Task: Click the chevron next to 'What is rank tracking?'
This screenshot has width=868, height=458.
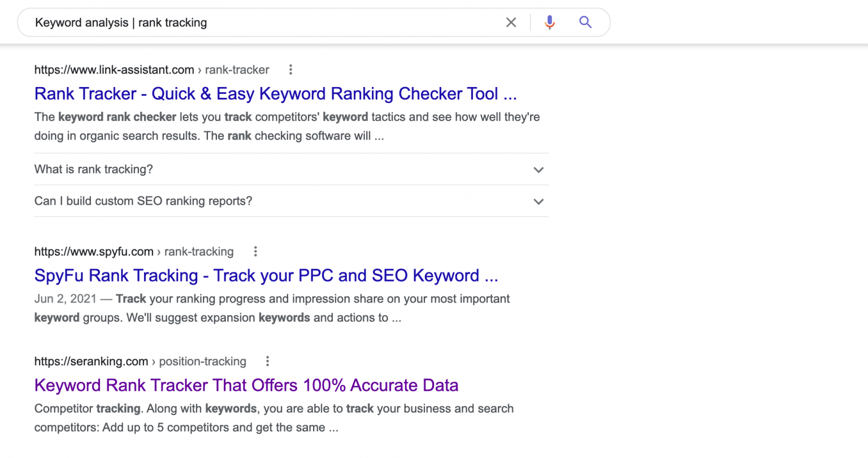Action: coord(539,170)
